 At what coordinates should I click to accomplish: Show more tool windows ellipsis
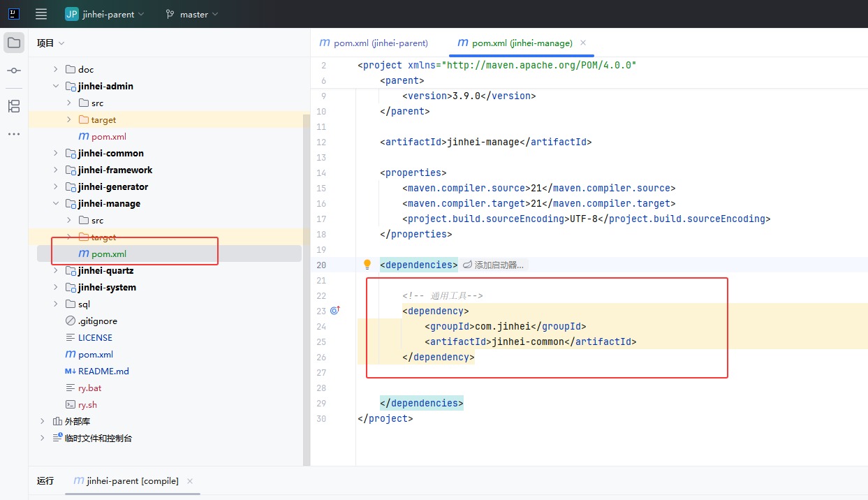pyautogui.click(x=14, y=134)
